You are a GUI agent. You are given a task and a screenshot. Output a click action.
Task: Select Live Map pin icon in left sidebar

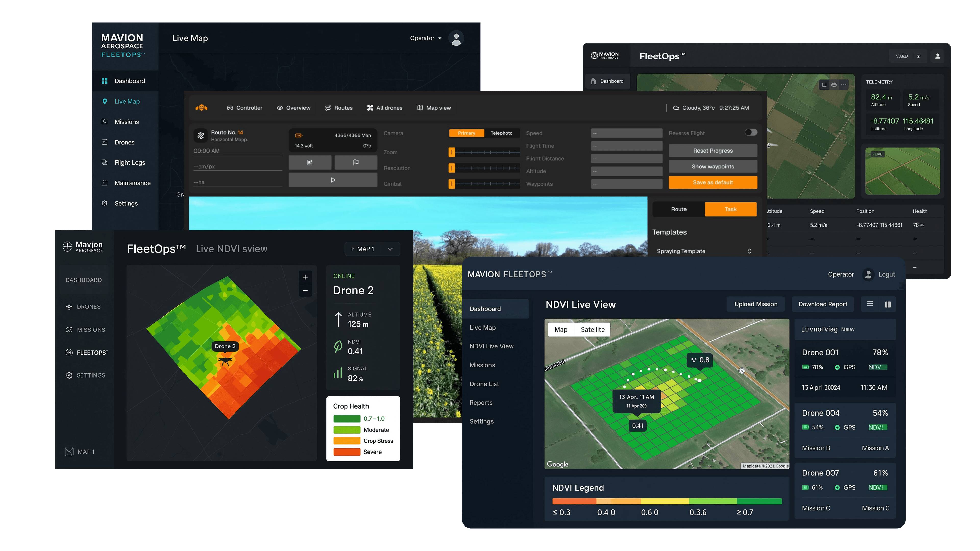[105, 101]
